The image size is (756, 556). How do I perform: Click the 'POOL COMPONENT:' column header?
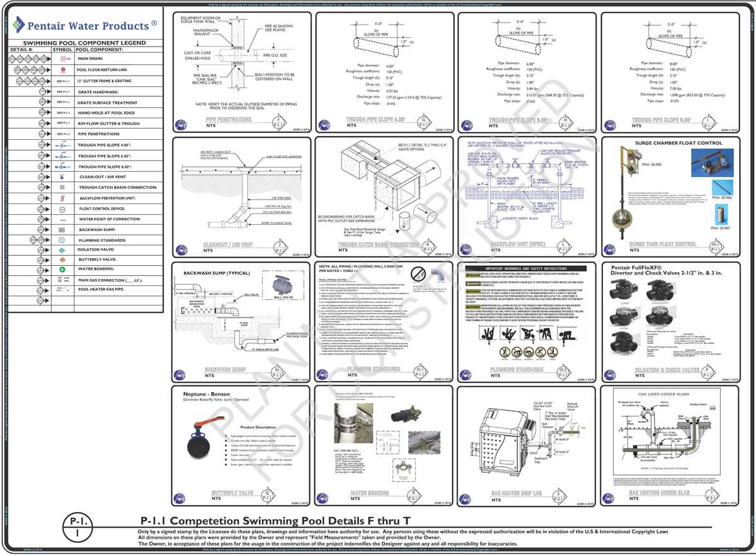point(99,48)
